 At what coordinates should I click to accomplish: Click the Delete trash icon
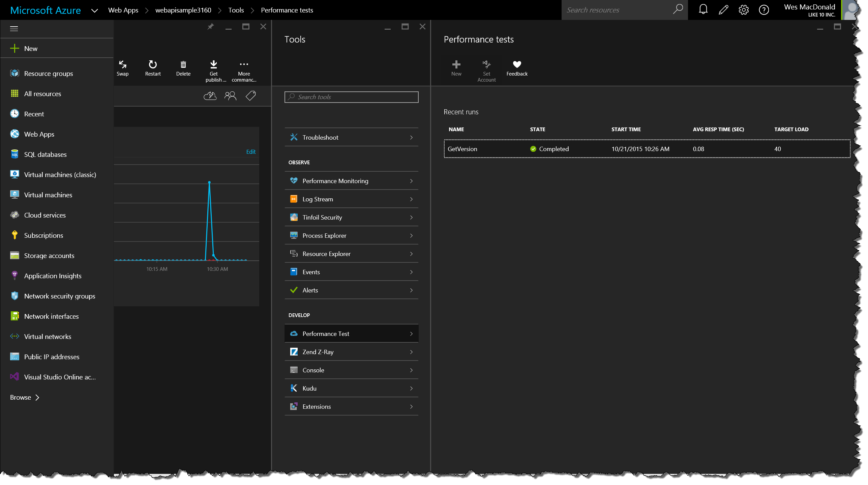[x=183, y=64]
